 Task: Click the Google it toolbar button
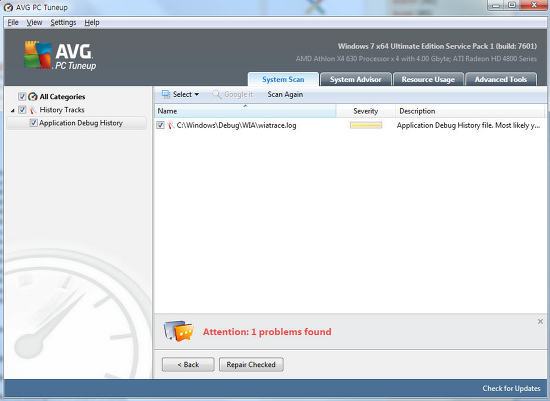(233, 94)
